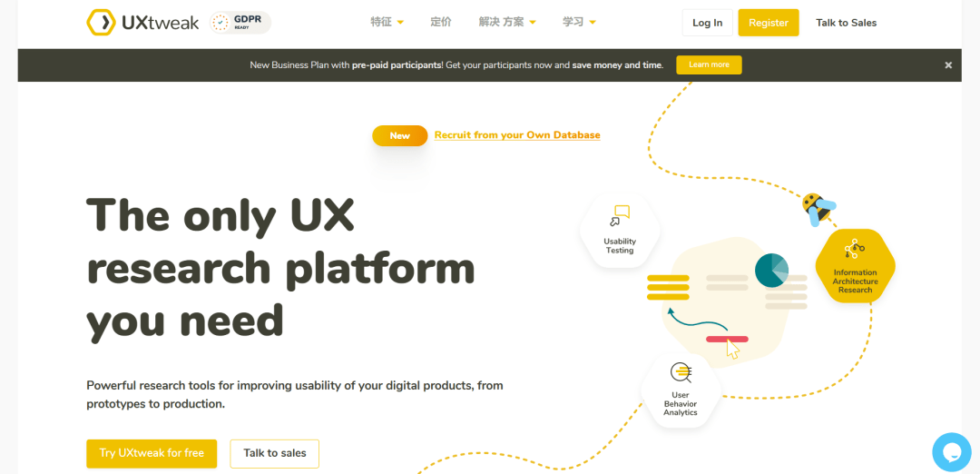Viewport: 980px width, 474px height.
Task: Open the User Behavior Analytics hexagon
Action: click(x=681, y=390)
